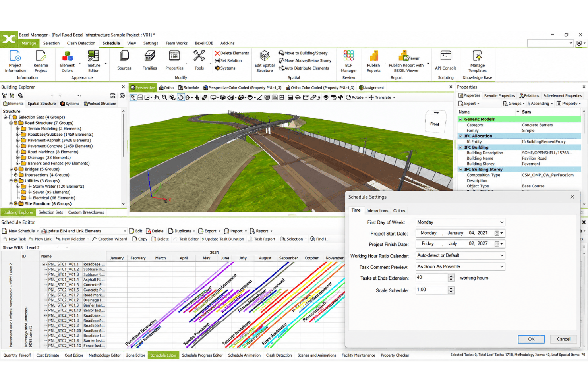The image size is (588, 392).
Task: Open the Team Works ribbon tab
Action: click(176, 43)
